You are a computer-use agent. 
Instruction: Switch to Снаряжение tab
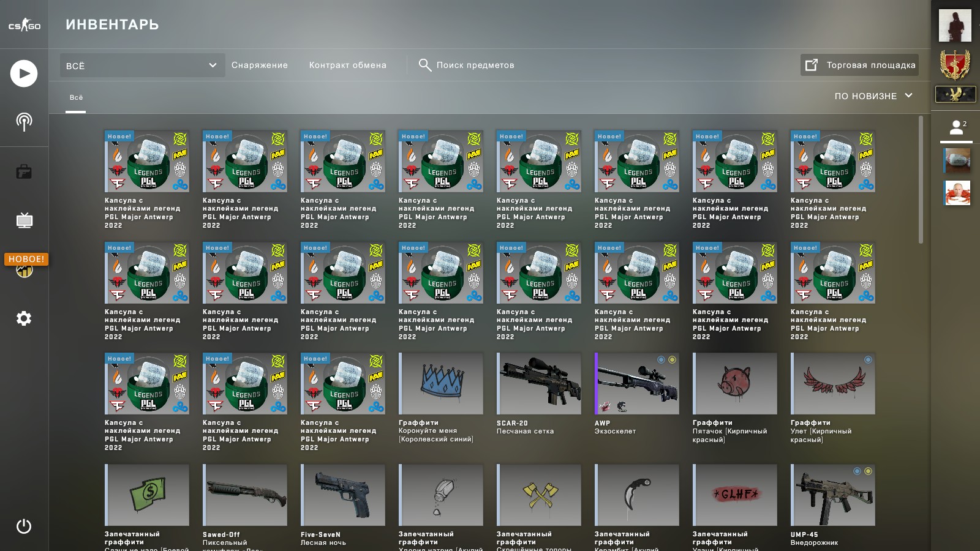pyautogui.click(x=260, y=66)
